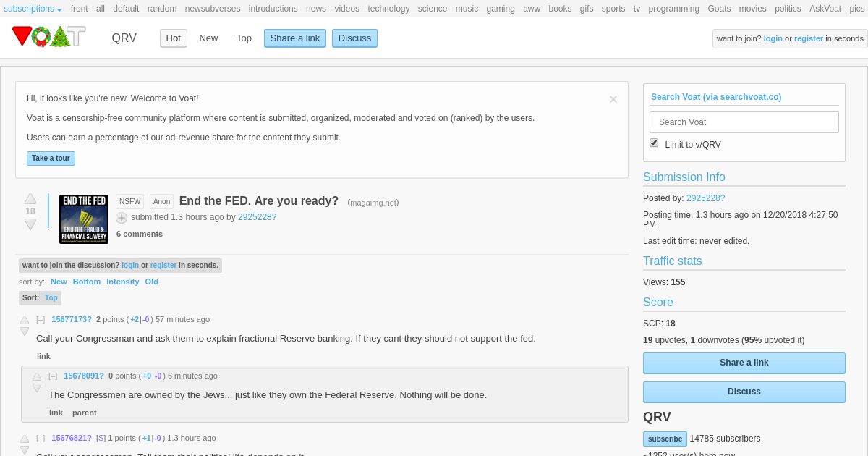Dismiss the welcome message with X
This screenshot has width=868, height=456.
point(613,99)
